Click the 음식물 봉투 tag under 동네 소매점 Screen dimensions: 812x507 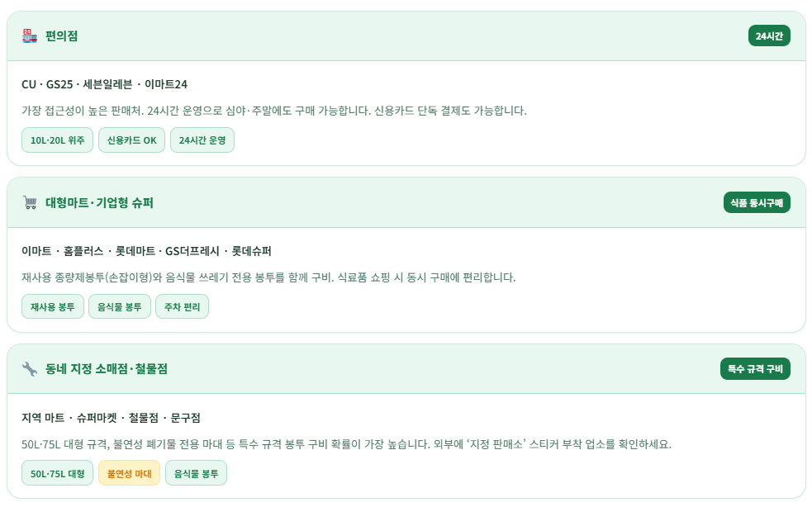point(196,473)
